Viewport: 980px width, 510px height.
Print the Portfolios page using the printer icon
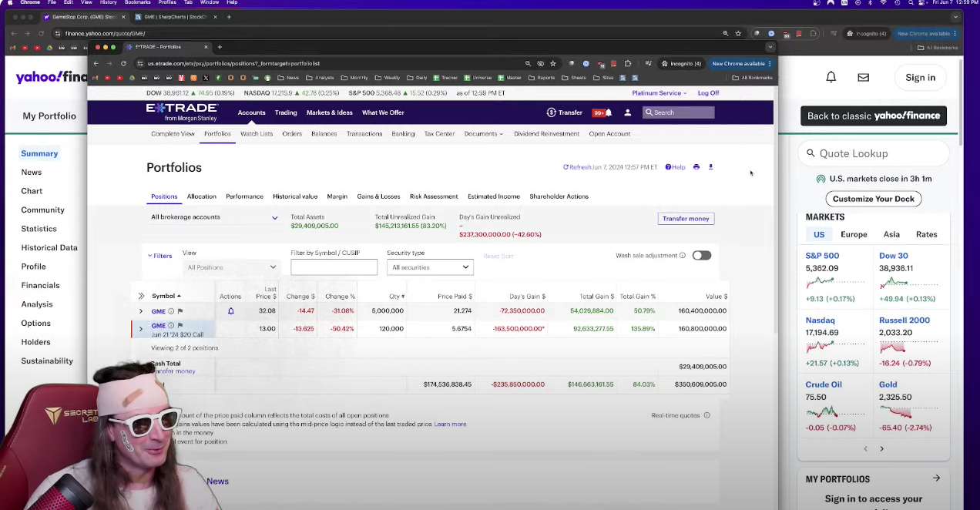coord(696,167)
